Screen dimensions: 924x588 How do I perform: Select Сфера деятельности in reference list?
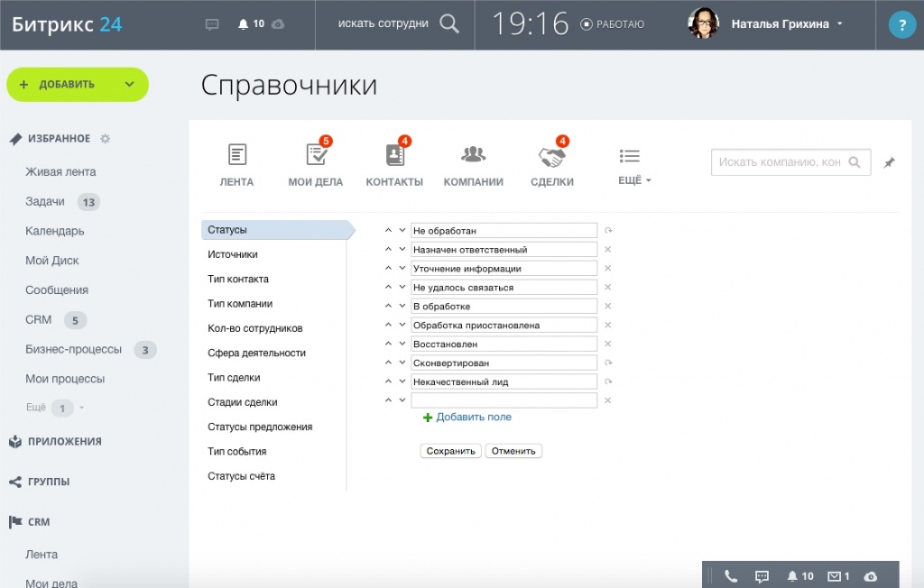click(256, 353)
